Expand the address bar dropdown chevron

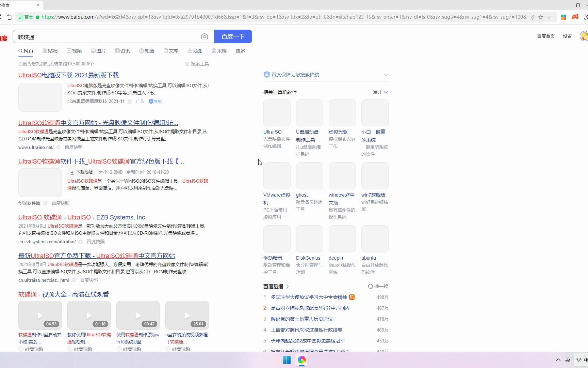click(549, 17)
